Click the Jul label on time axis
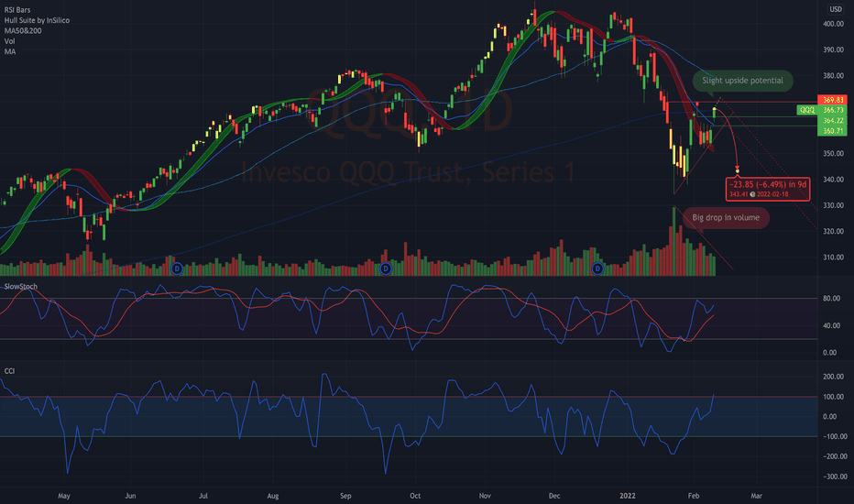Image resolution: width=854 pixels, height=504 pixels. (x=203, y=496)
